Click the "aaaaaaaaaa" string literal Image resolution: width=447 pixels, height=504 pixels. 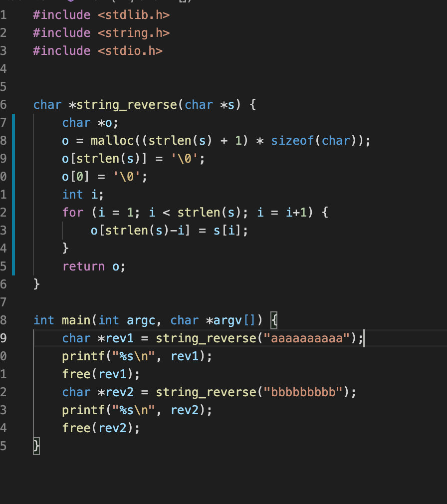tap(307, 338)
